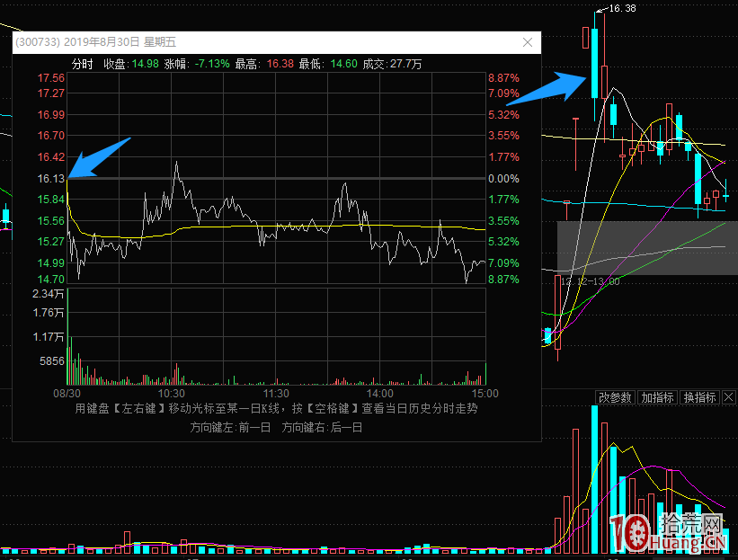Click the 加指标 button
738x560 pixels.
tap(657, 397)
